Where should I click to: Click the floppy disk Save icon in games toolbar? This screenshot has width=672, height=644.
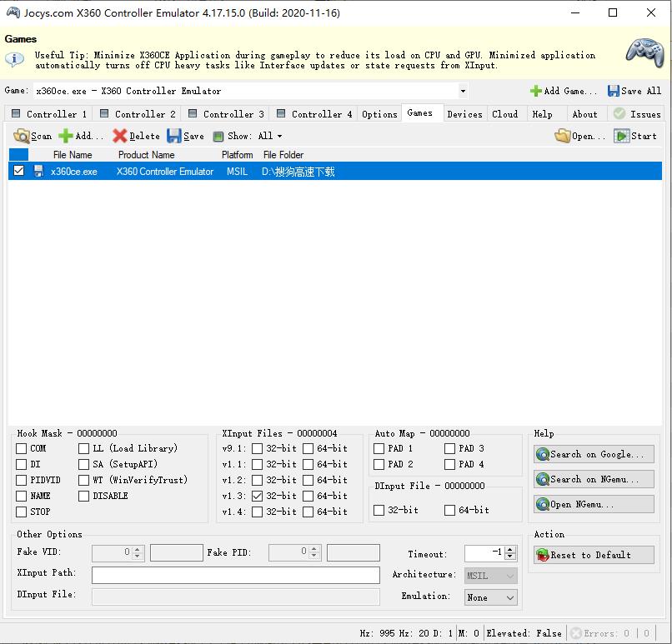pos(174,136)
